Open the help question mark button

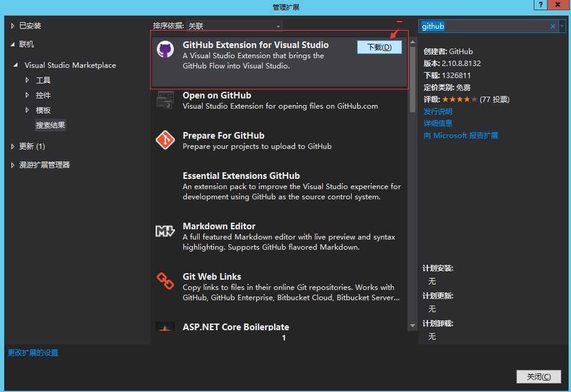541,5
